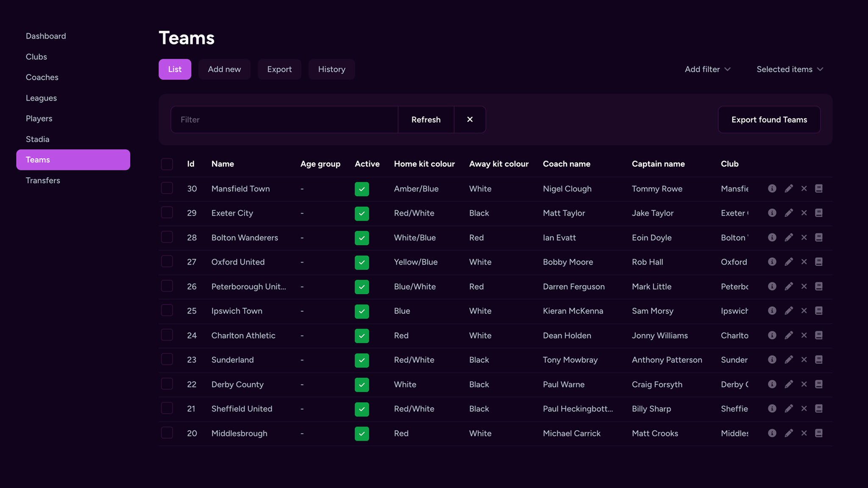Remove the Derby County entry
The image size is (868, 488).
804,384
